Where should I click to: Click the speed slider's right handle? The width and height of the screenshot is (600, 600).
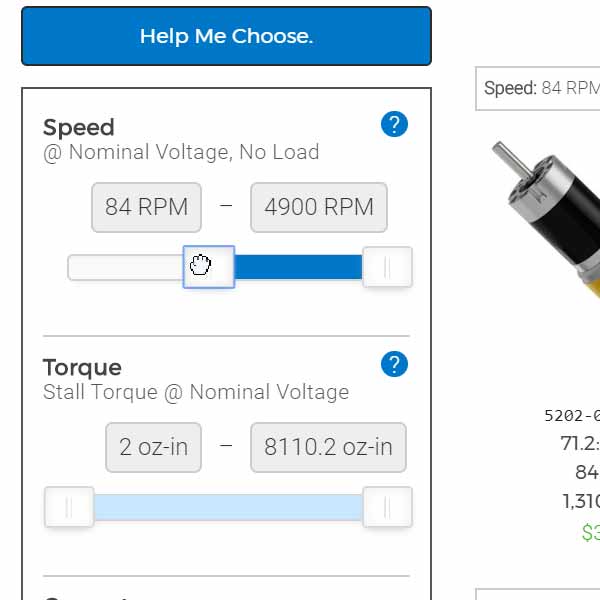[387, 267]
